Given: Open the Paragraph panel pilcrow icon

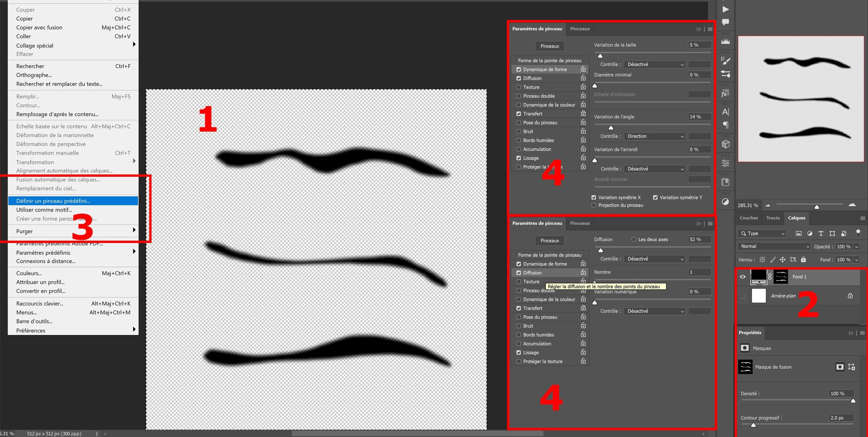Looking at the screenshot, I should tap(725, 125).
